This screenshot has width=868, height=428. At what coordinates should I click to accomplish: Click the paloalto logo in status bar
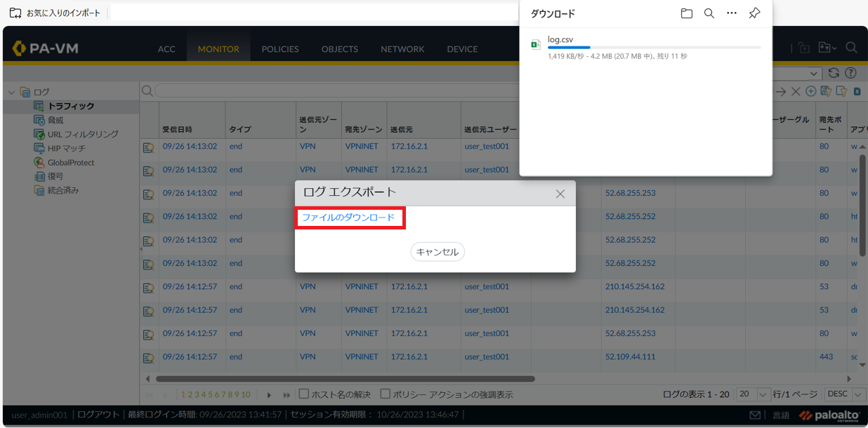click(829, 415)
